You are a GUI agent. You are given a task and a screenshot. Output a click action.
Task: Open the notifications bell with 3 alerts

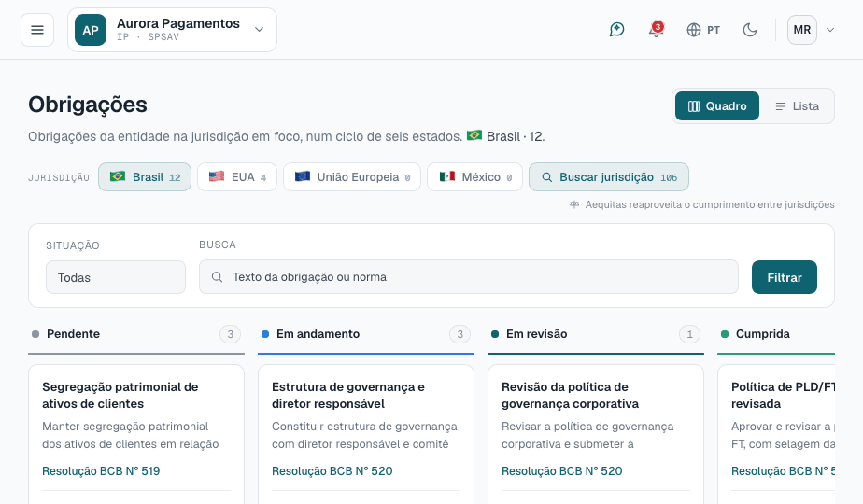(x=656, y=30)
